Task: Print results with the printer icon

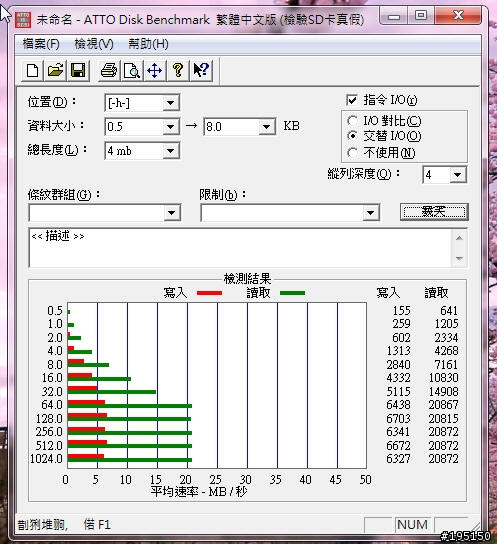Action: pos(109,71)
